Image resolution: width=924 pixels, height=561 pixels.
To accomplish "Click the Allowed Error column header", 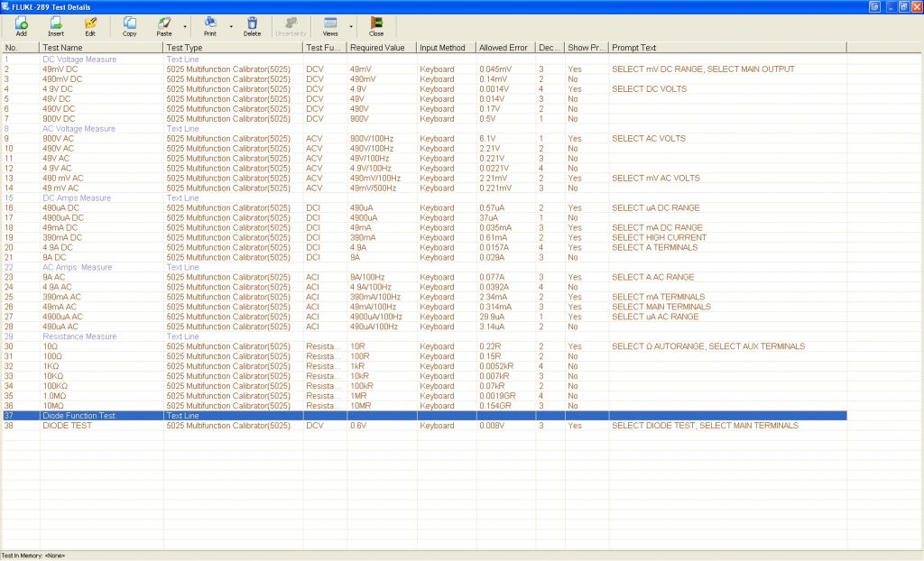I will point(504,47).
